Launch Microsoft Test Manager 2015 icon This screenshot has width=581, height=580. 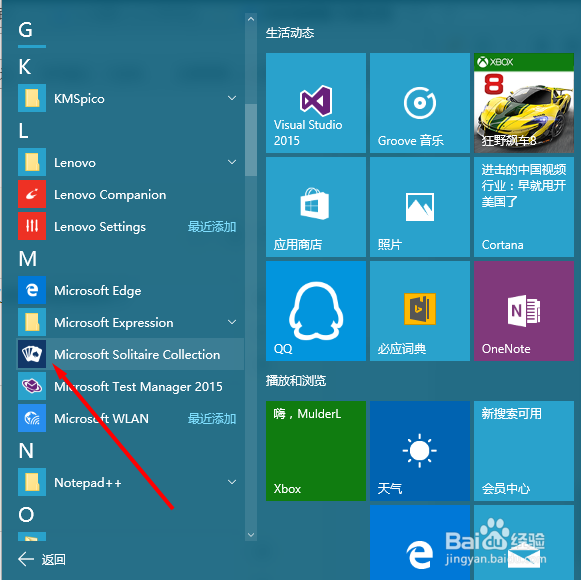coord(32,386)
